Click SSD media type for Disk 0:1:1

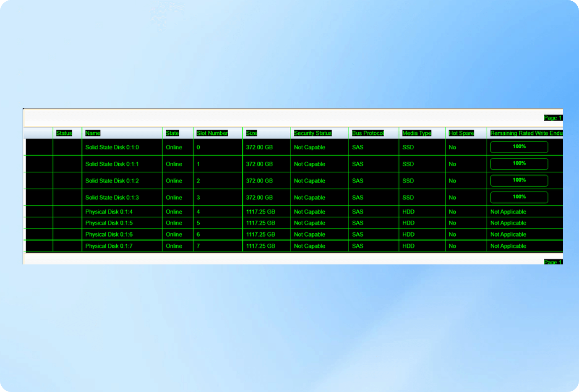click(x=408, y=164)
